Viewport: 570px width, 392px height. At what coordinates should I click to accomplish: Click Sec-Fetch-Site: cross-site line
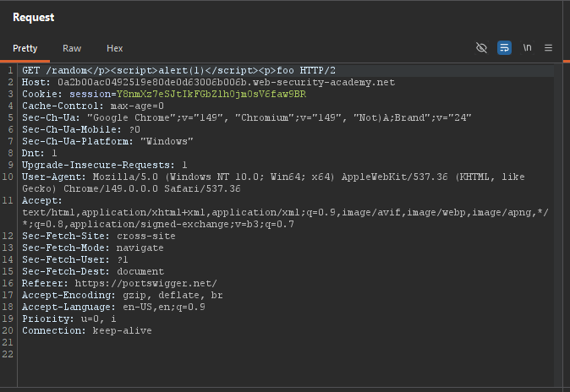point(98,237)
